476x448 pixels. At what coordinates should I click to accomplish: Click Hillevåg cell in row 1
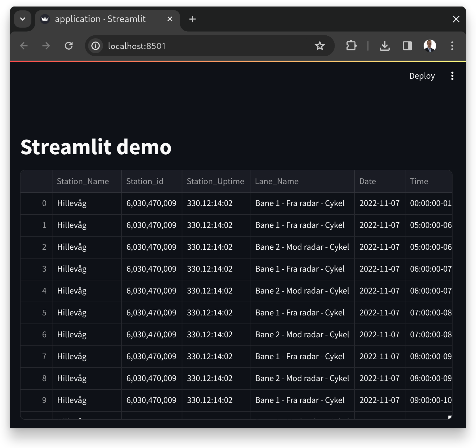(x=87, y=225)
